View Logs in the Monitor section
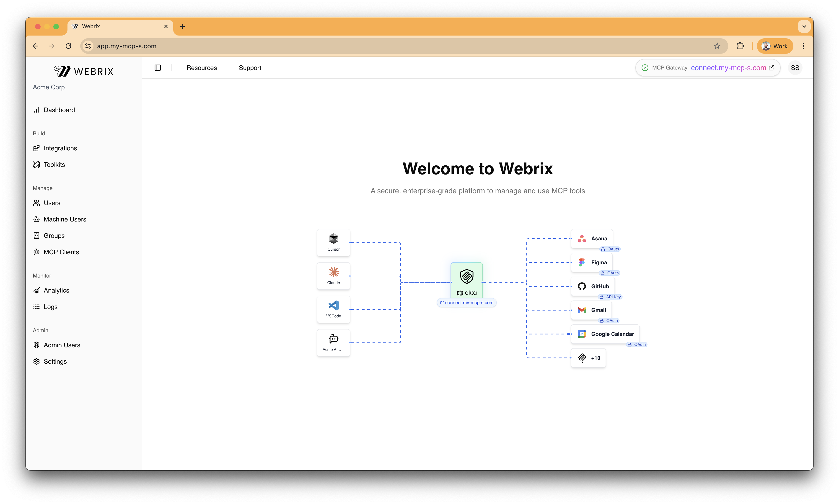839x504 pixels. click(50, 307)
